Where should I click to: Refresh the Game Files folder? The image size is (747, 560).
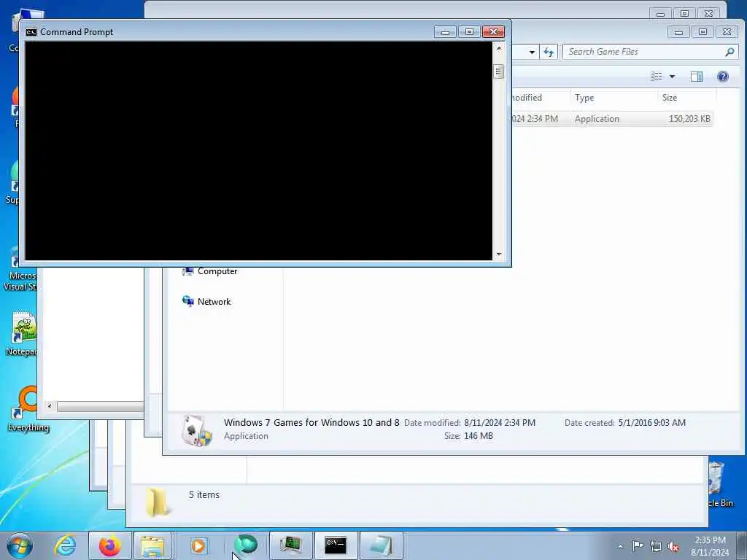549,52
